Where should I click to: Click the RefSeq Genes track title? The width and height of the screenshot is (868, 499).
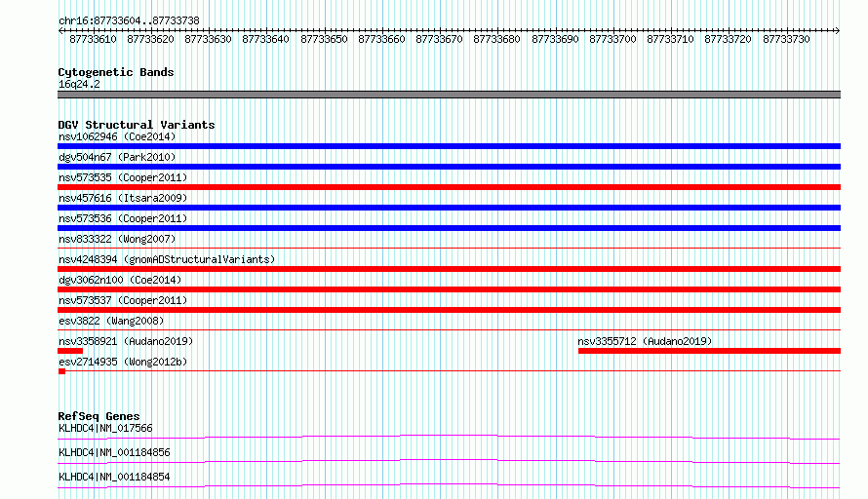pos(99,416)
